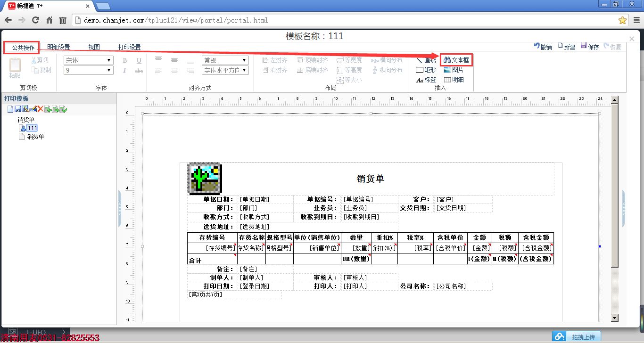Select bottom vertical alignment icon
Image resolution: width=644 pixels, height=343 pixels.
tap(190, 61)
